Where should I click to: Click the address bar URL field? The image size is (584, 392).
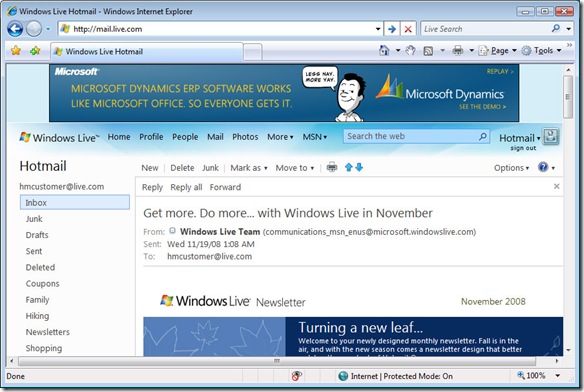click(x=220, y=29)
